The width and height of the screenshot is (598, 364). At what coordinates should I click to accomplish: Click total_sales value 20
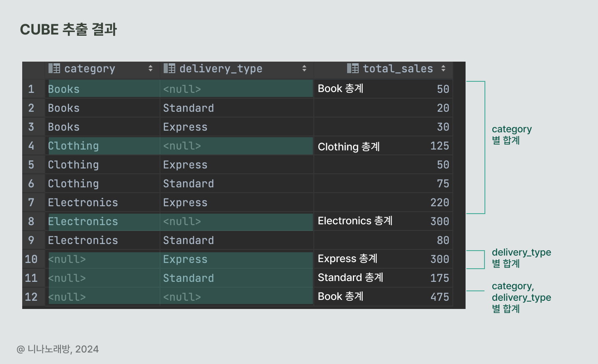(x=443, y=108)
